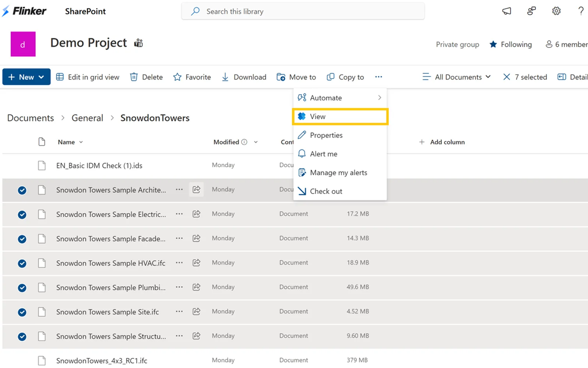Deselect Snowdon Towers Sample Site.ifc checkbox
The width and height of the screenshot is (588, 368).
tap(22, 312)
